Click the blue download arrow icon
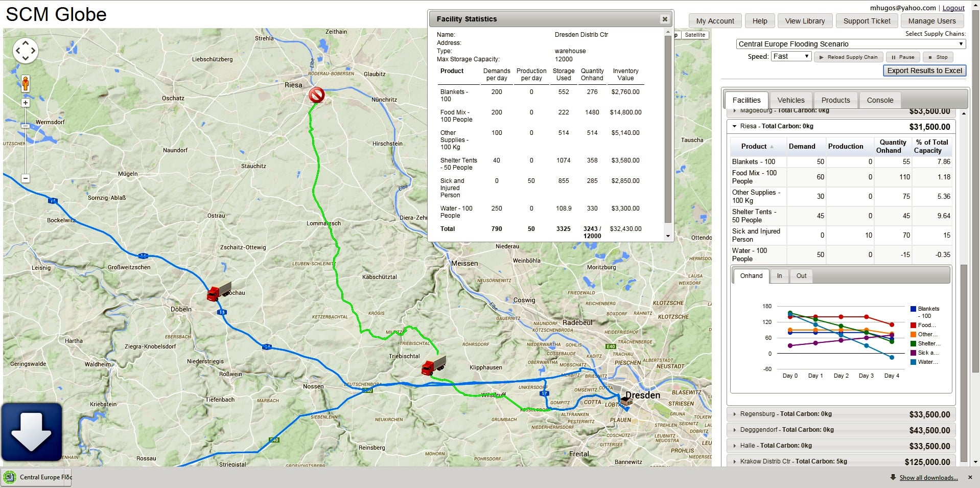Image resolution: width=980 pixels, height=488 pixels. pyautogui.click(x=32, y=432)
